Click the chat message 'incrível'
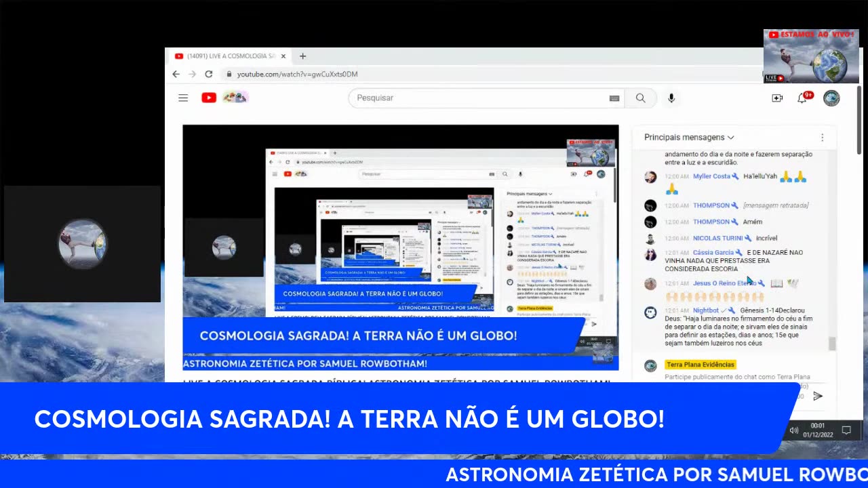This screenshot has height=488, width=868. tap(766, 239)
